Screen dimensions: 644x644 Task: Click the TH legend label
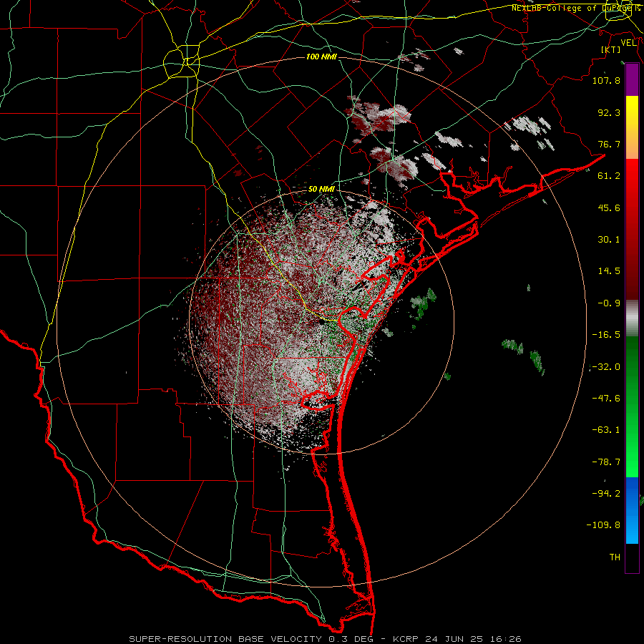[615, 557]
